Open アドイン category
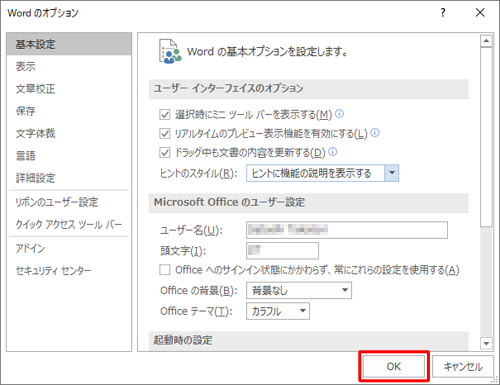 click(x=69, y=248)
